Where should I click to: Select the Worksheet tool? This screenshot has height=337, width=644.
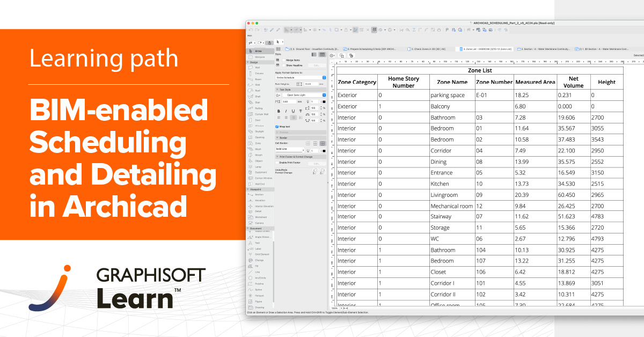(x=259, y=217)
